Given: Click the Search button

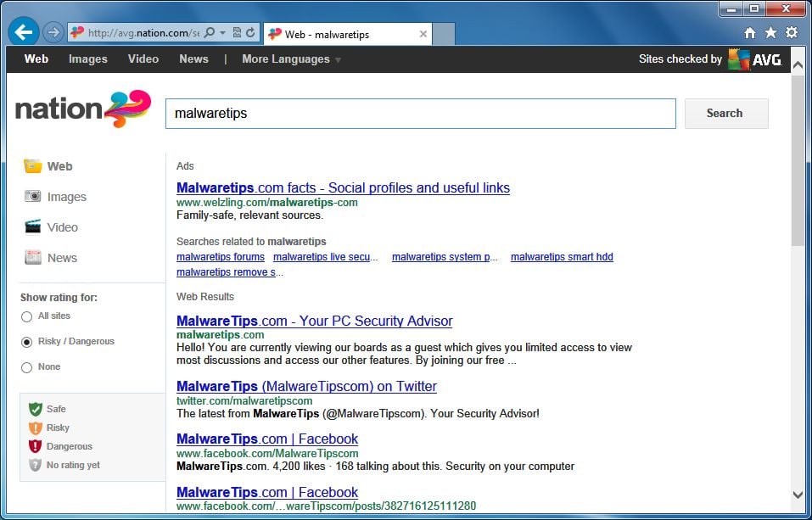Looking at the screenshot, I should 726,114.
